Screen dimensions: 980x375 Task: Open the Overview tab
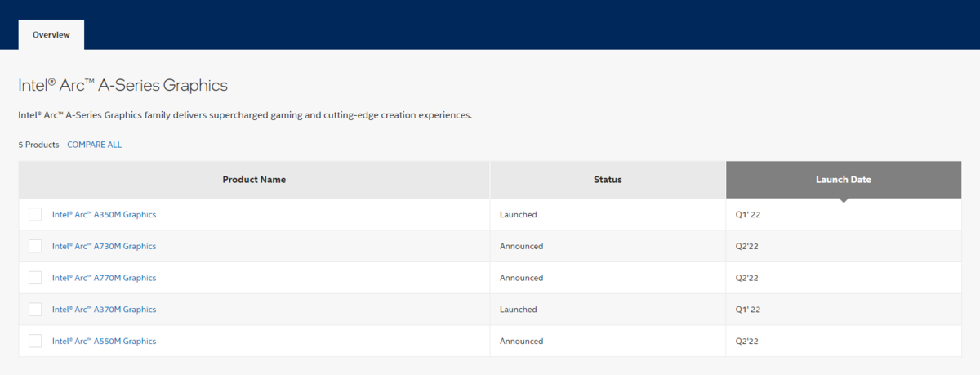point(51,34)
